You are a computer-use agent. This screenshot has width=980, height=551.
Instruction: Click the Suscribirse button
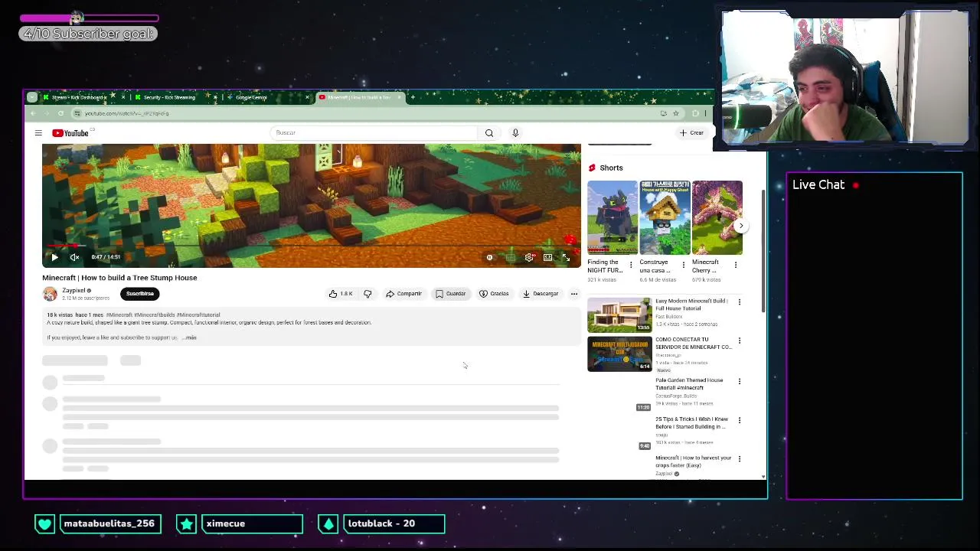140,294
